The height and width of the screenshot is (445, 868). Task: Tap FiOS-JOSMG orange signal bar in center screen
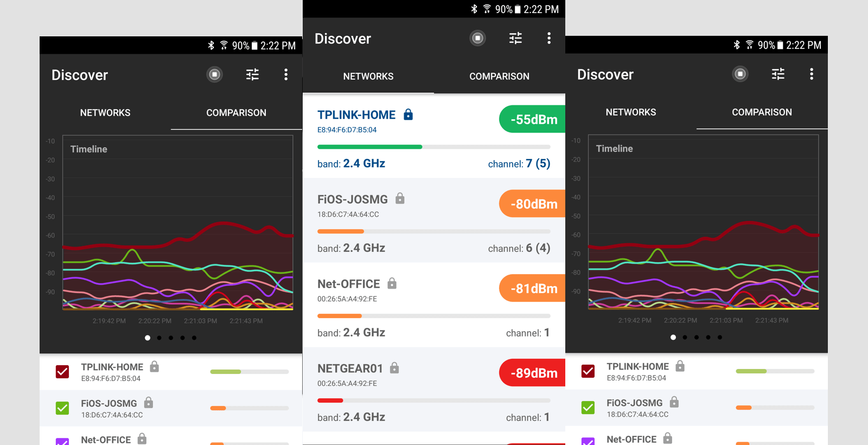341,232
